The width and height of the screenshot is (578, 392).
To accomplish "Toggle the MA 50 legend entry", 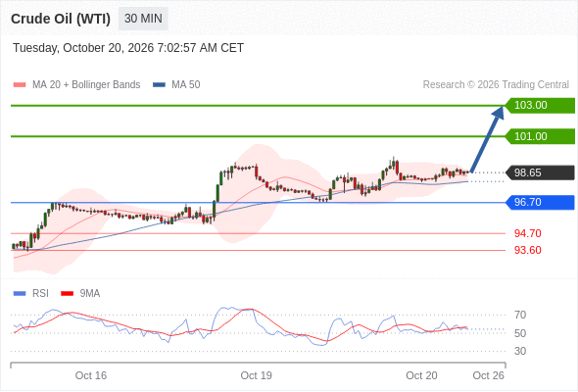I will [x=176, y=85].
